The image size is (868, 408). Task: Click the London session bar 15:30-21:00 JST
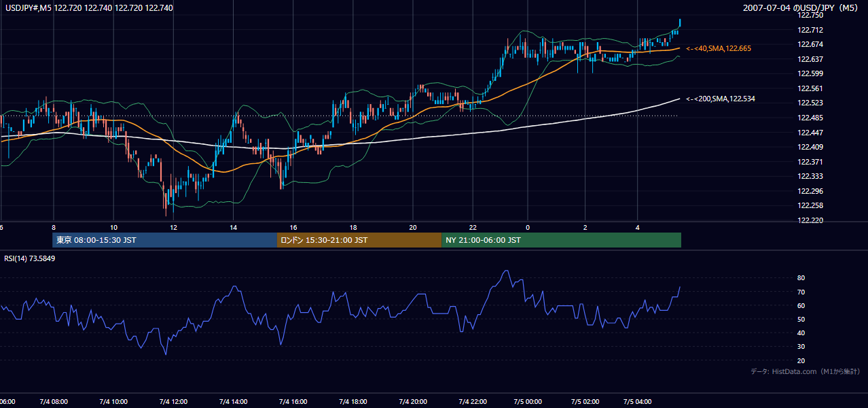point(359,240)
